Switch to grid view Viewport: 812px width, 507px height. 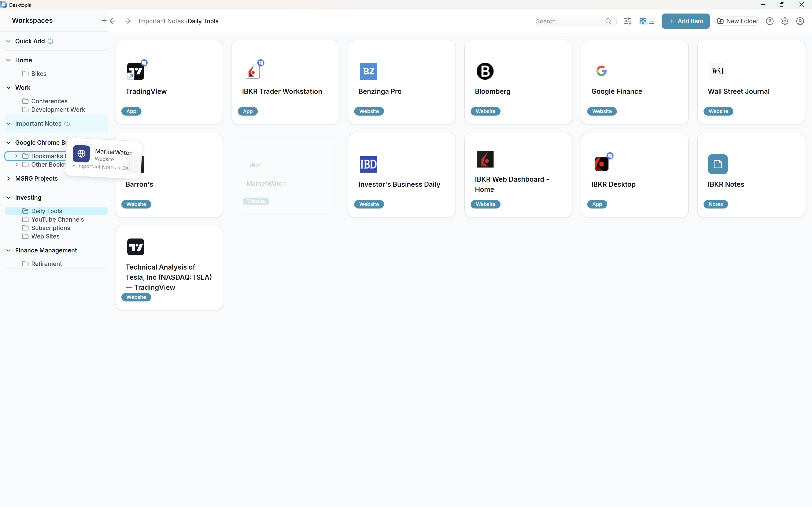pos(643,21)
